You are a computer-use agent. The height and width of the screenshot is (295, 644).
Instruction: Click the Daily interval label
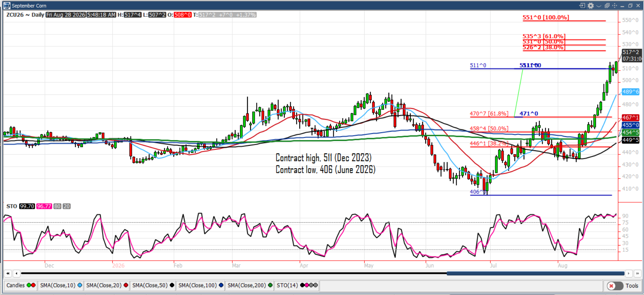38,15
